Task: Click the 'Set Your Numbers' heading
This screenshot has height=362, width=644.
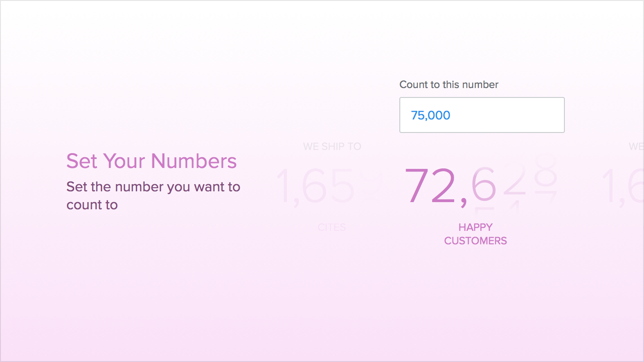Action: pos(152,161)
